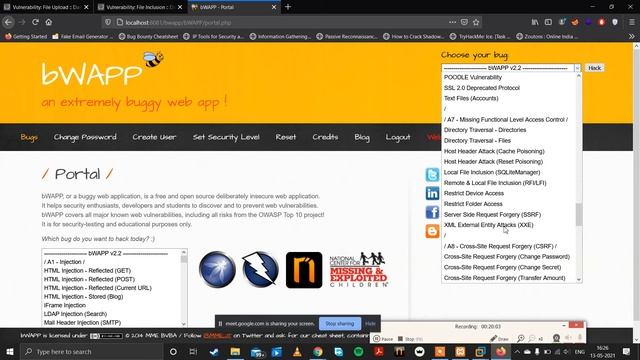Close the File Inclusion tab
Viewport: 640px width, 360px height.
180,7
